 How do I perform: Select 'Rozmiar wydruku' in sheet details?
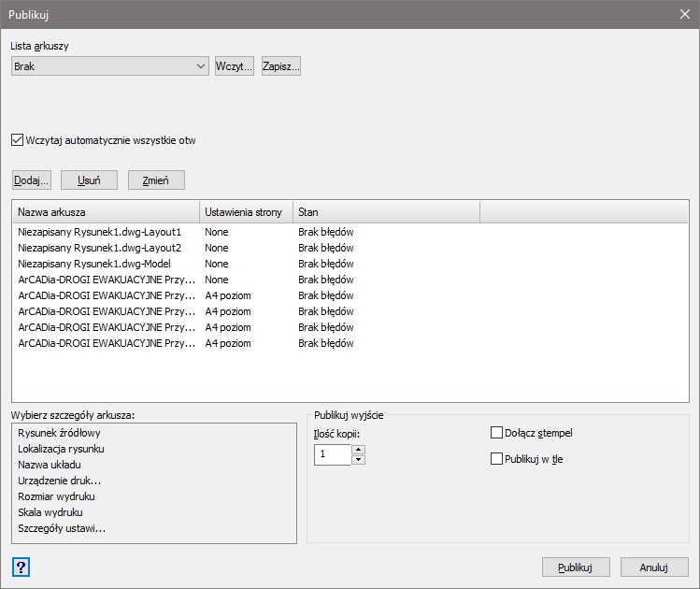click(56, 496)
